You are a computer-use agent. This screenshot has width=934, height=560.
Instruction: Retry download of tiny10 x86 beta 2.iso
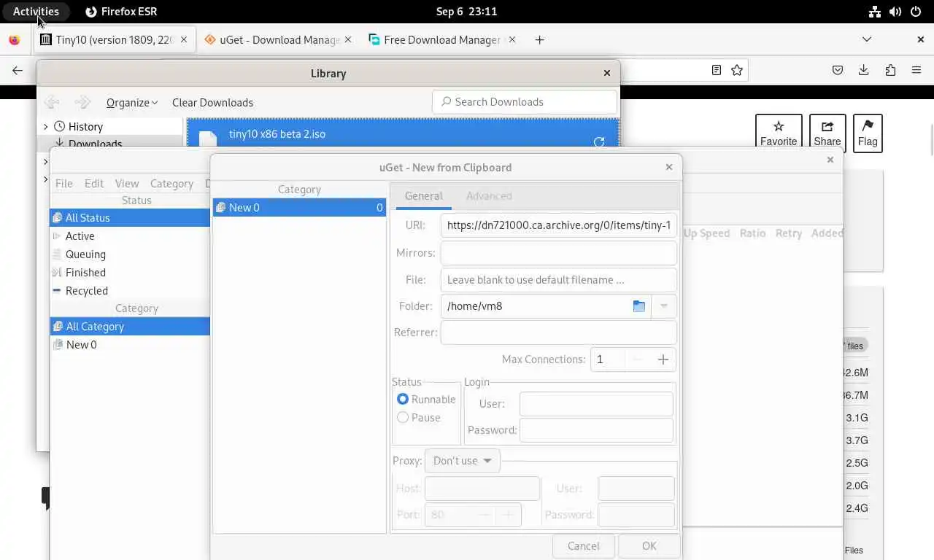[599, 142]
